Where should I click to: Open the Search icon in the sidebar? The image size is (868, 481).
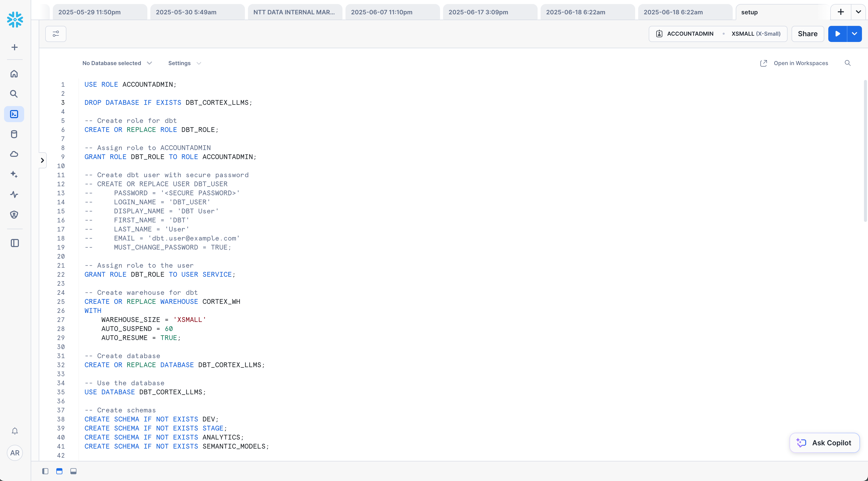coord(14,94)
